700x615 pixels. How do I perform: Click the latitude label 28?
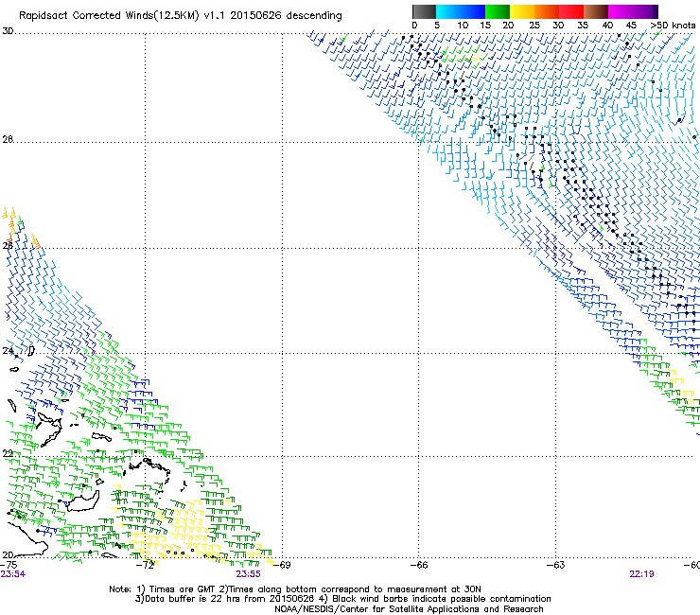[8, 139]
